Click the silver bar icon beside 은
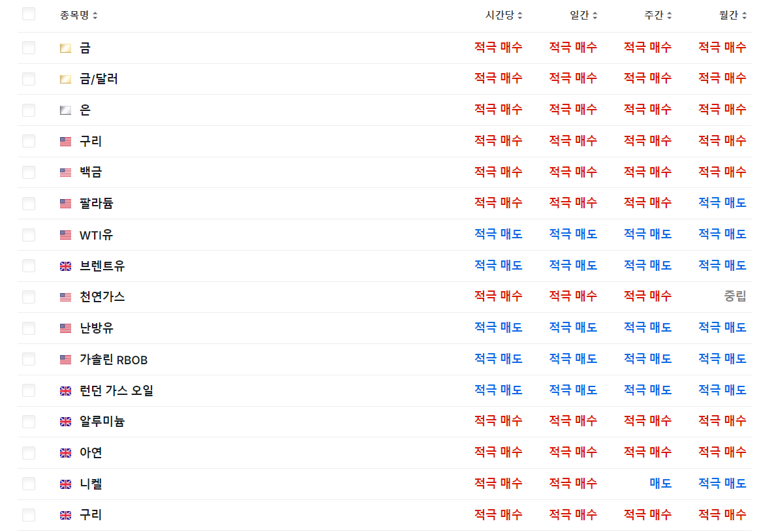The width and height of the screenshot is (774, 532). tap(65, 110)
